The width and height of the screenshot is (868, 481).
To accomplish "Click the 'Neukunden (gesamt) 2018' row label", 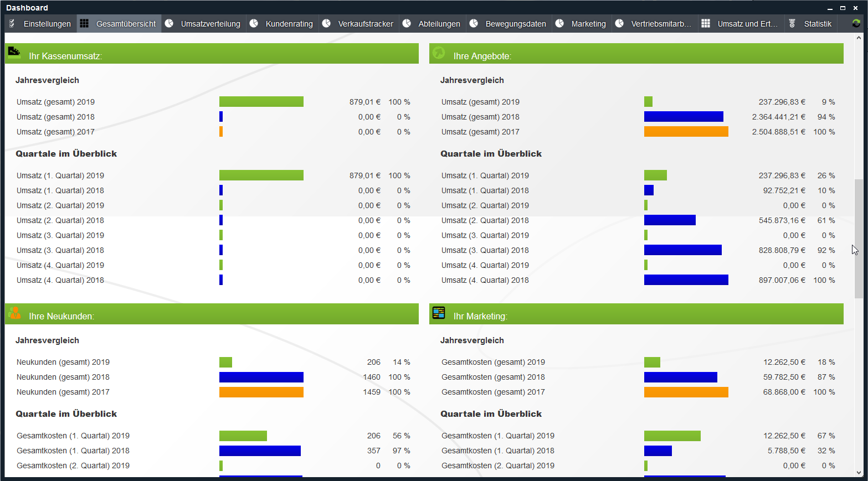I will [63, 377].
